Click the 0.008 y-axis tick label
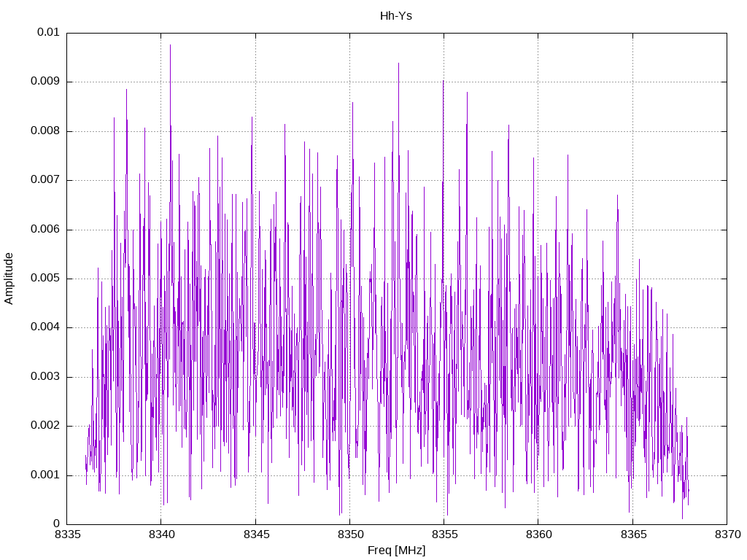747x560 pixels. click(45, 131)
